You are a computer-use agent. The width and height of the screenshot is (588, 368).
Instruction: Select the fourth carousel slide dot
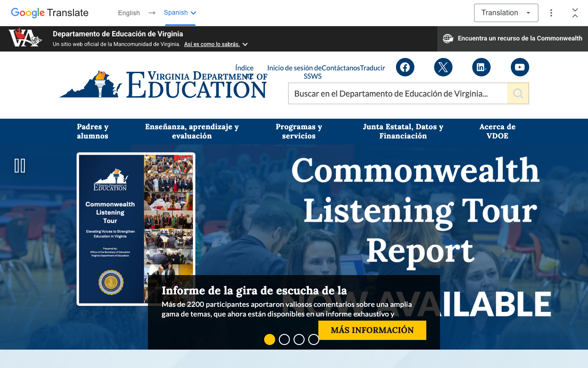[314, 339]
